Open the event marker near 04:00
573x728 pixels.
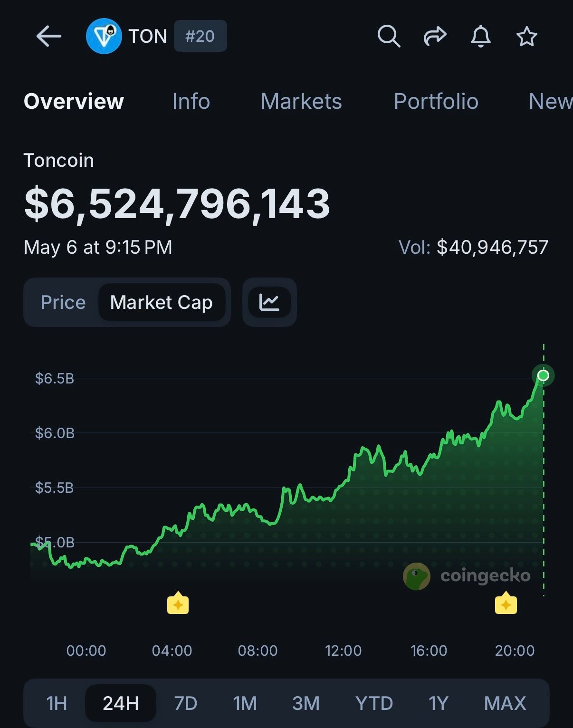(178, 603)
